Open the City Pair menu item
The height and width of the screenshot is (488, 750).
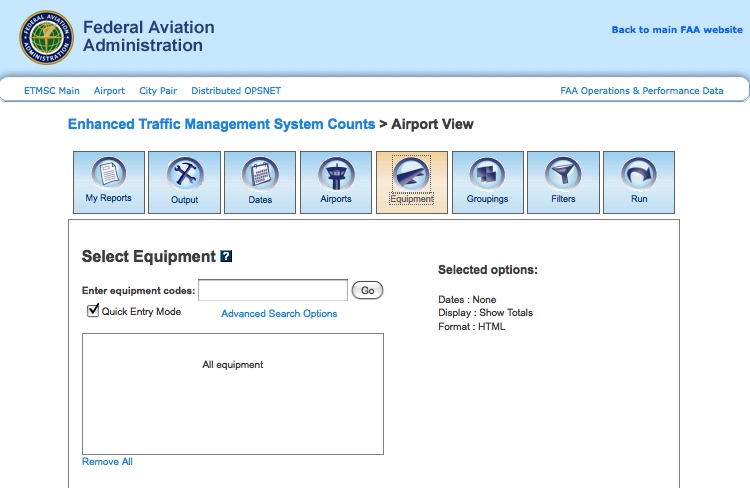coord(158,90)
